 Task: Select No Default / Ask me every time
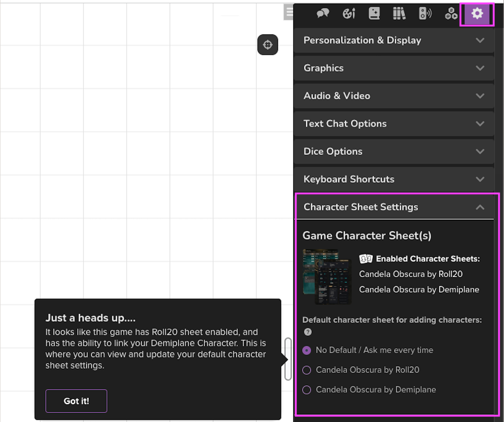[x=307, y=350]
